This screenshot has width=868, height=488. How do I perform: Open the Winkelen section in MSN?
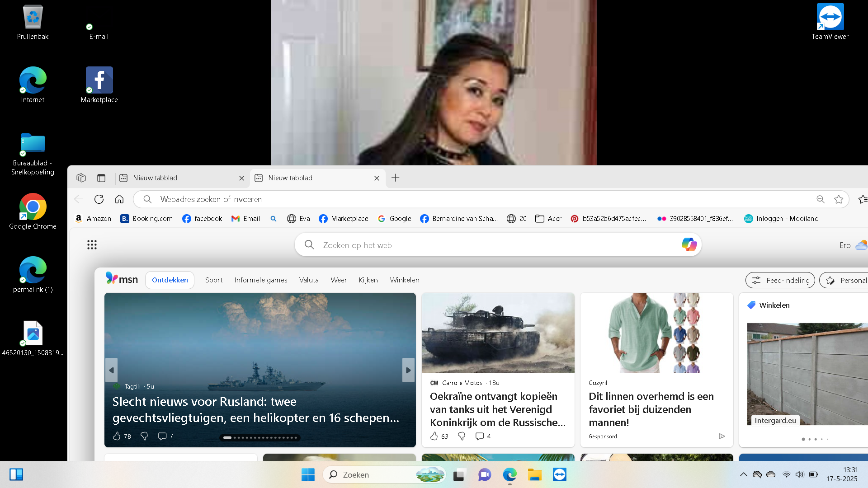405,280
